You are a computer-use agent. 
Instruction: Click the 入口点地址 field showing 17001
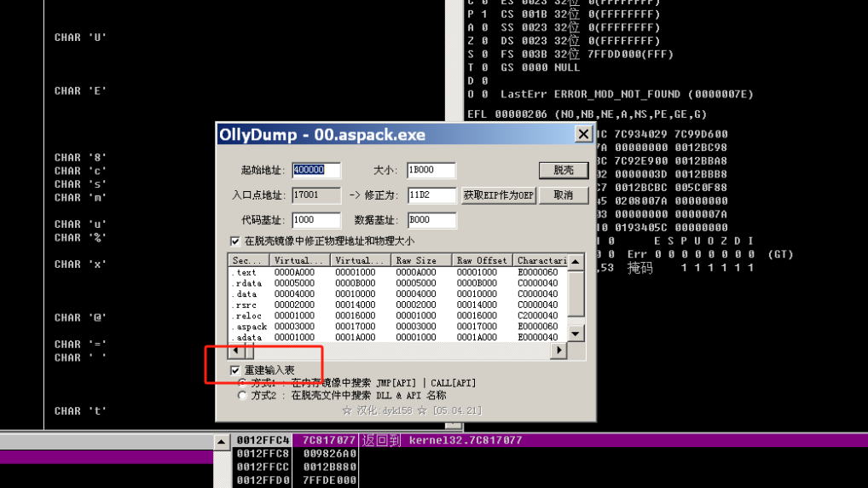(x=316, y=195)
